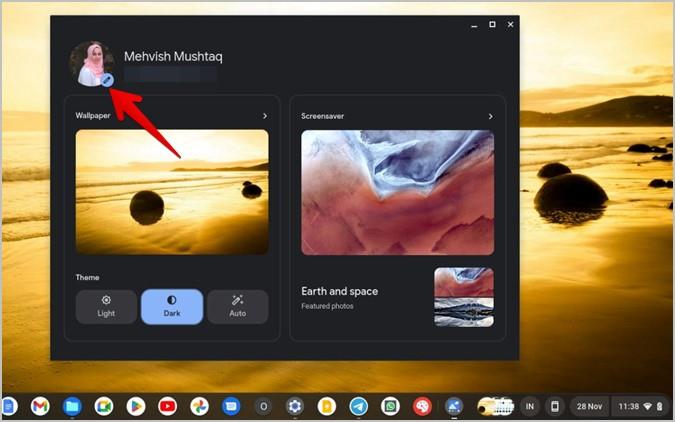Open the Play Store shelf icon
Screen dimensions: 675x422
point(136,406)
